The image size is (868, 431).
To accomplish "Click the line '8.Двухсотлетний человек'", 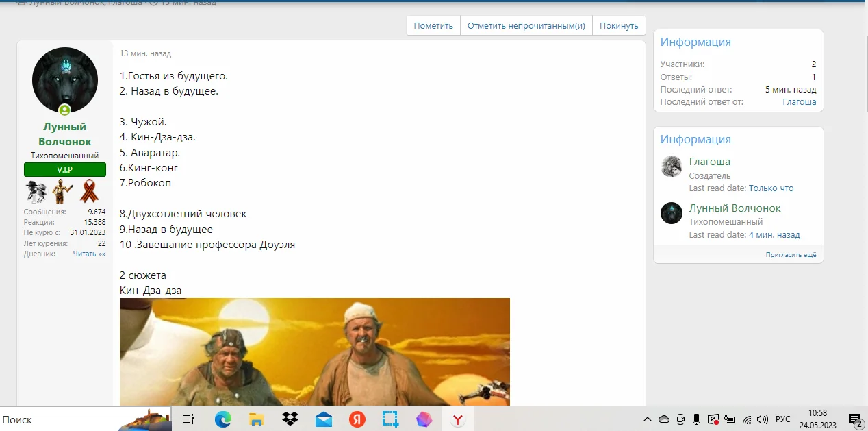I will [183, 214].
